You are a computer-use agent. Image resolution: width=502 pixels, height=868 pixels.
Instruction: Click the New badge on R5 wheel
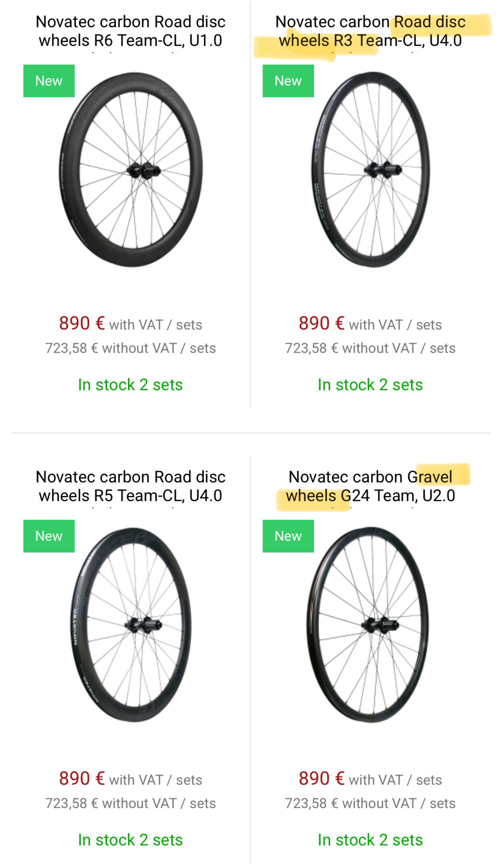click(49, 536)
